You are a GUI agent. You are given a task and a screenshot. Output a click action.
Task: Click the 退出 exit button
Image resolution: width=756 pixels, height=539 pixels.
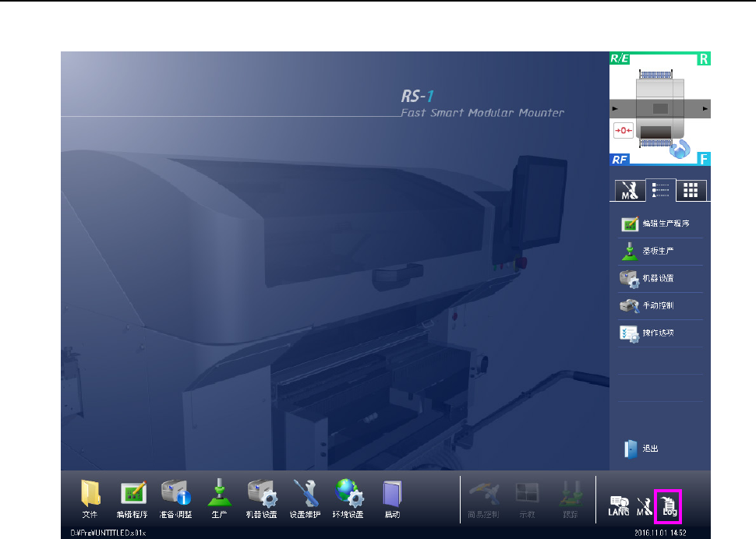[642, 449]
